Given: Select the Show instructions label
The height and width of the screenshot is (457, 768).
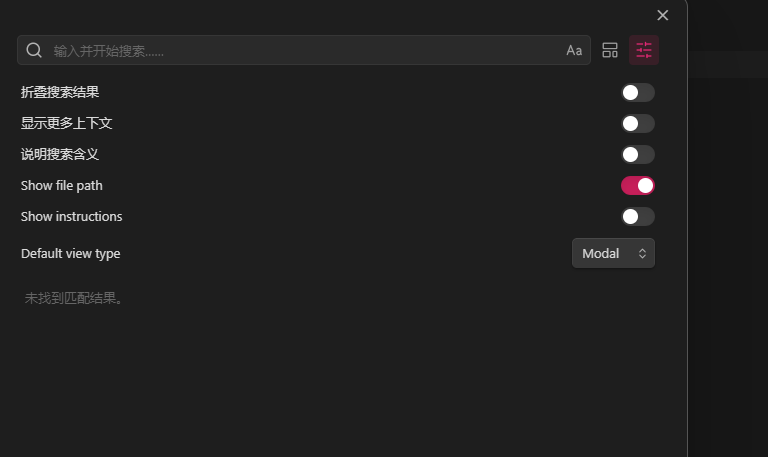Looking at the screenshot, I should pos(72,216).
